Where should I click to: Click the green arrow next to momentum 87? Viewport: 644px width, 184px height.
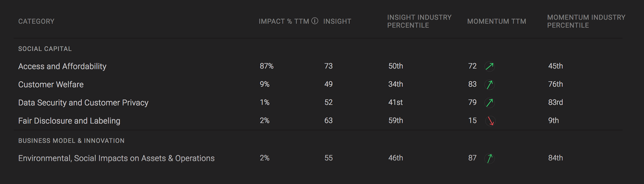click(x=490, y=158)
